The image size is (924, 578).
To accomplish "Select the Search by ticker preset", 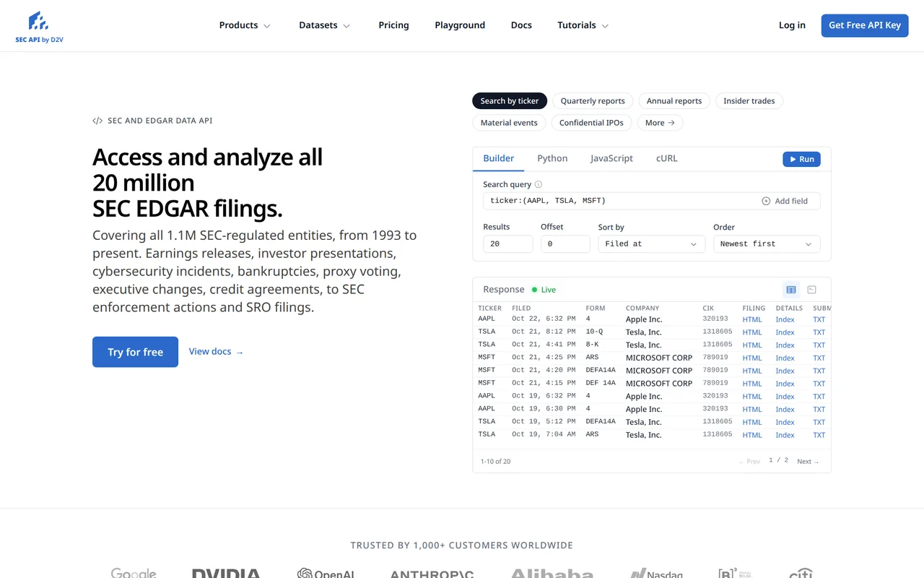I will 510,101.
